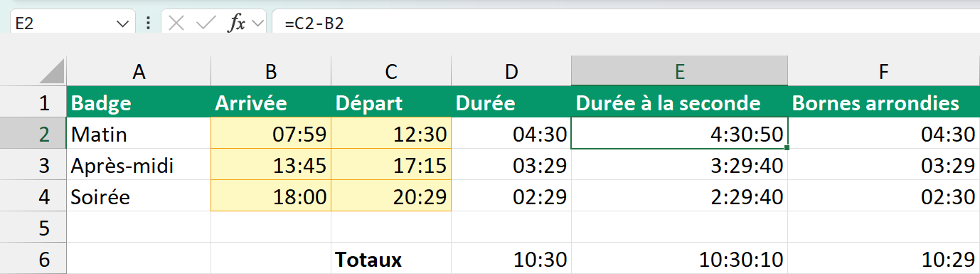Select arrival time cell 18:00
980x274 pixels.
[x=271, y=196]
